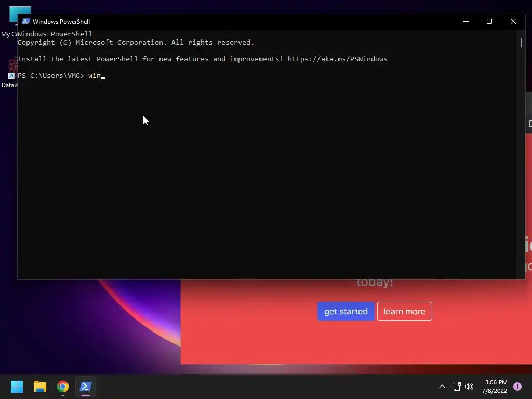The height and width of the screenshot is (399, 532).
Task: Click the typed 'win' command text
Action: pyautogui.click(x=95, y=76)
